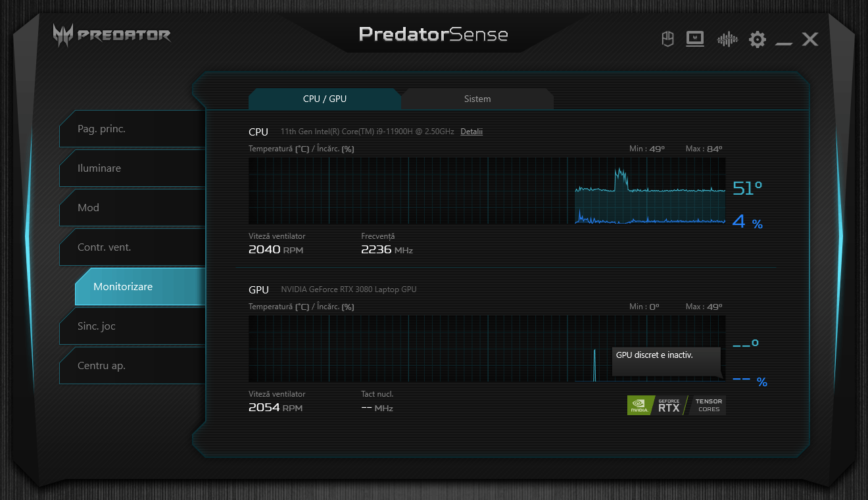The width and height of the screenshot is (868, 500).
Task: Open the Sinc. joc sidebar section
Action: click(132, 326)
